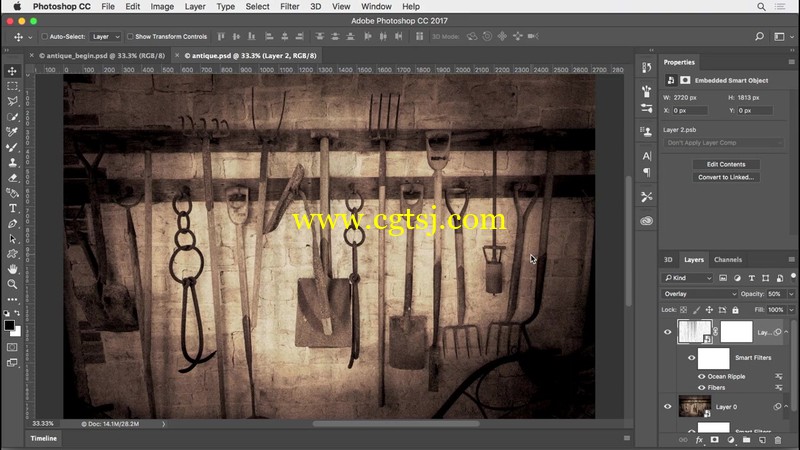Open the Opacity slider dropdown arrow

(791, 294)
